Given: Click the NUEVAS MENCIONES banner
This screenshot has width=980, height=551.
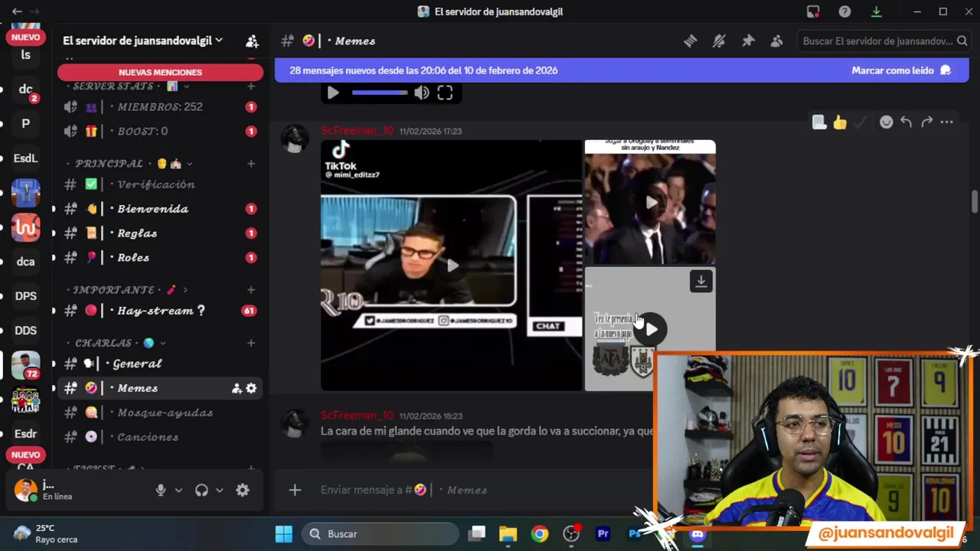Looking at the screenshot, I should [x=160, y=72].
